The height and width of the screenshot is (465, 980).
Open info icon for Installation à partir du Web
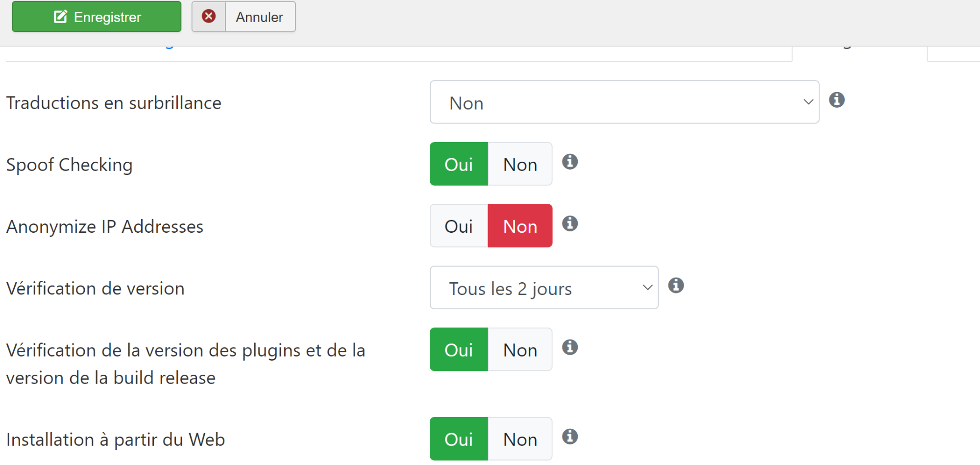(x=569, y=436)
